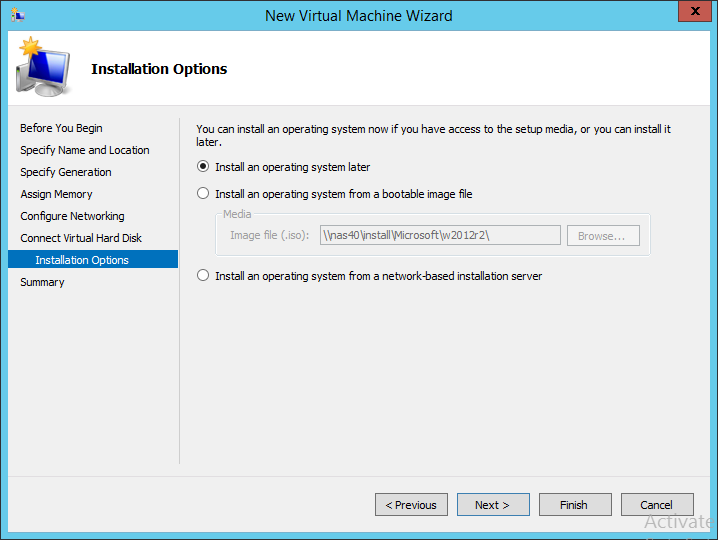
Task: Close the New Virtual Machine Wizard window
Action: pyautogui.click(x=695, y=11)
